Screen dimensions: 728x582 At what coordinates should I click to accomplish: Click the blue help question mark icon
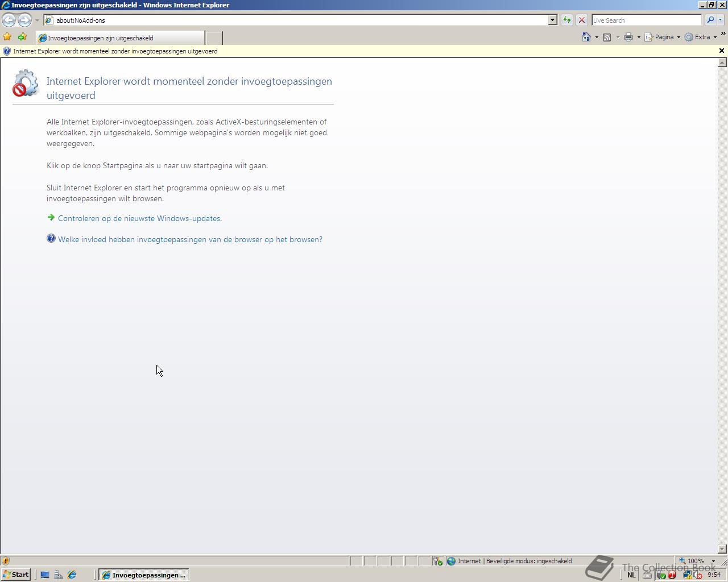51,239
